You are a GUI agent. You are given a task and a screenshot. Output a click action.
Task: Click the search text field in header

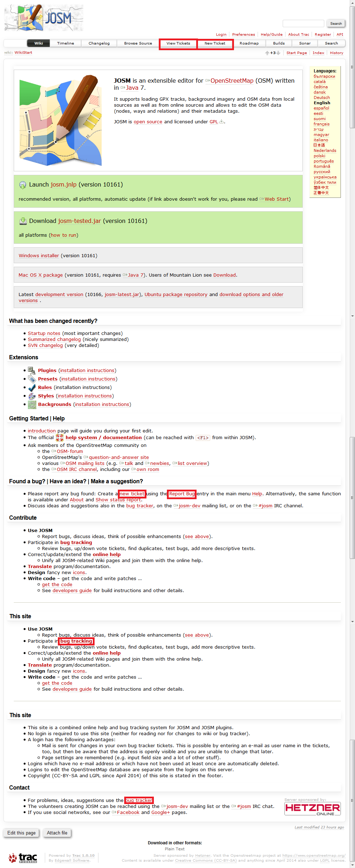[303, 24]
